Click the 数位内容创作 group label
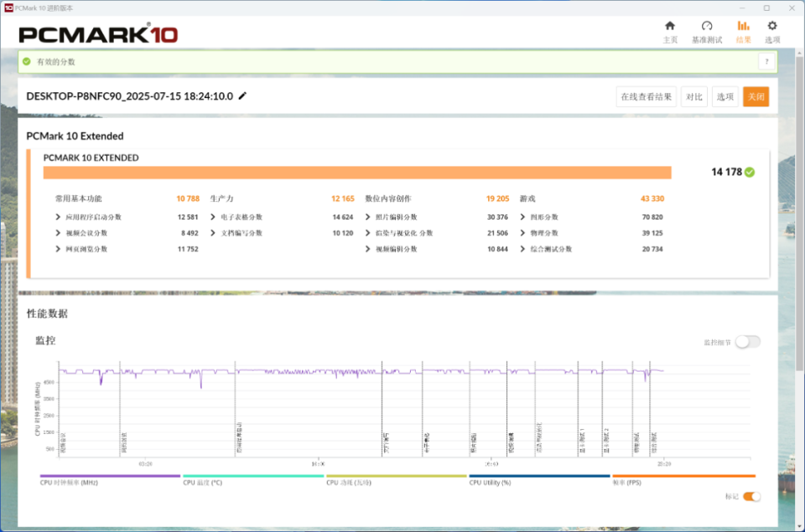Viewport: 805px width, 532px height. [x=388, y=199]
